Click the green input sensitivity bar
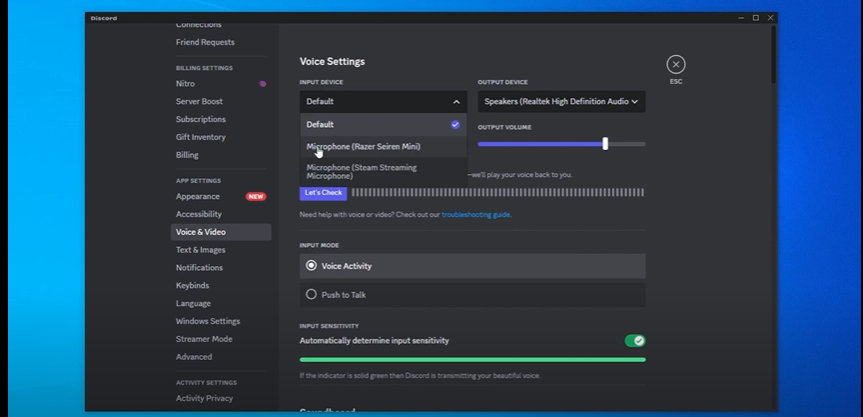Screen dimensions: 863x417 472,360
